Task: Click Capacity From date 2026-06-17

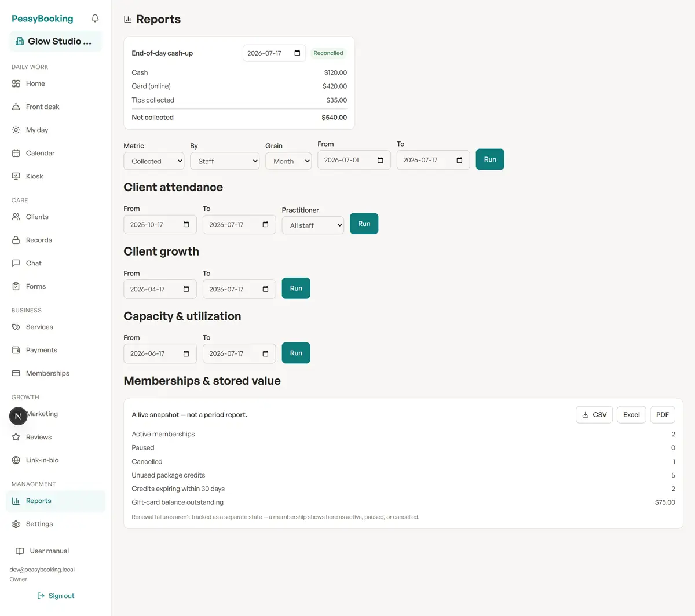Action: [x=160, y=353]
